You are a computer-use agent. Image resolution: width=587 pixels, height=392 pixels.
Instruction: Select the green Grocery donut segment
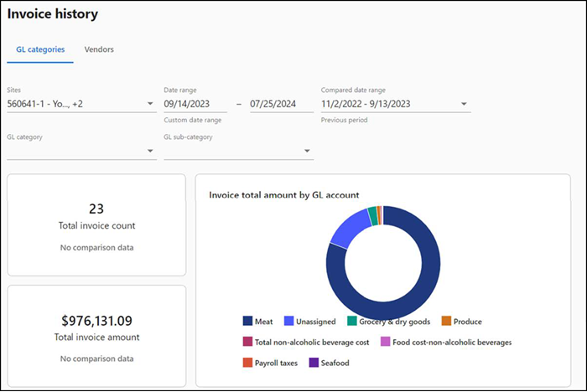(373, 216)
